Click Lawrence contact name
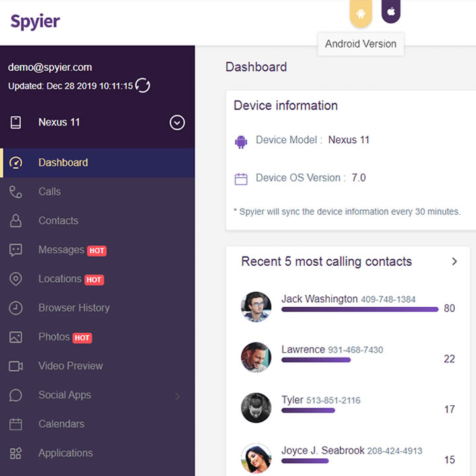The image size is (476, 476). [x=303, y=350]
